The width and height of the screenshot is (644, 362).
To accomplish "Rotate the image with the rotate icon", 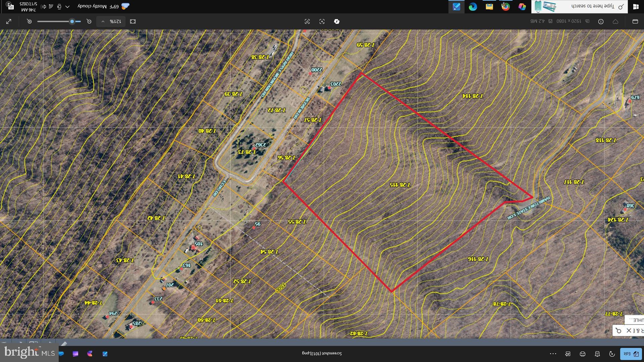I will click(x=612, y=354).
